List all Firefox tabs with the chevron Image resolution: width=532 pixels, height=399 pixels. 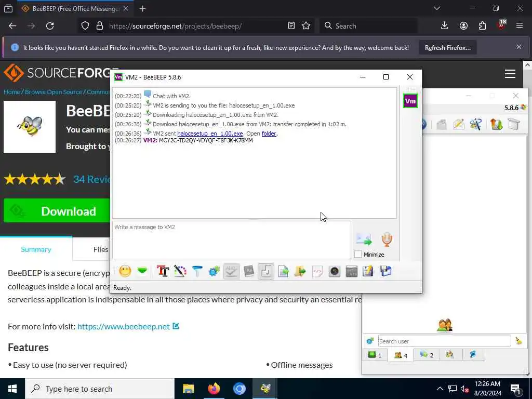(436, 8)
